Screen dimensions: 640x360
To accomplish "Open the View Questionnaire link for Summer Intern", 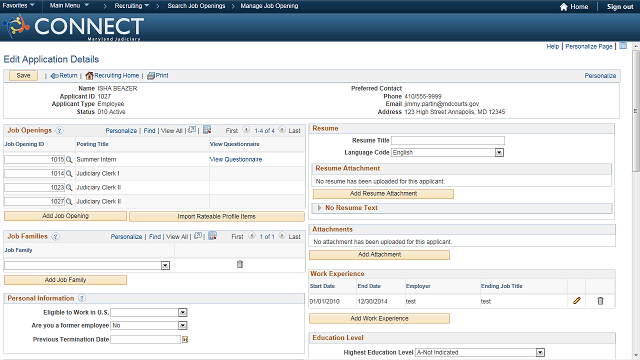I will (x=236, y=160).
